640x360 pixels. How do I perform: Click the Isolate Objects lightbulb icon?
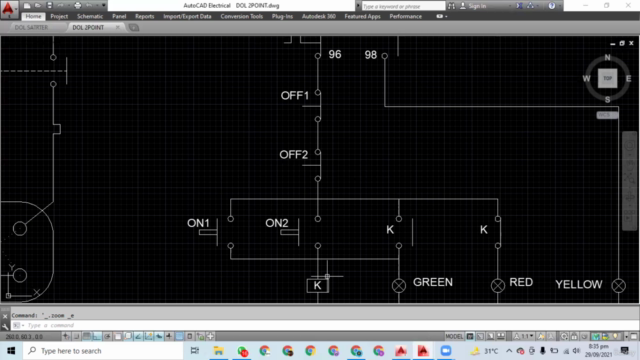pos(615,336)
